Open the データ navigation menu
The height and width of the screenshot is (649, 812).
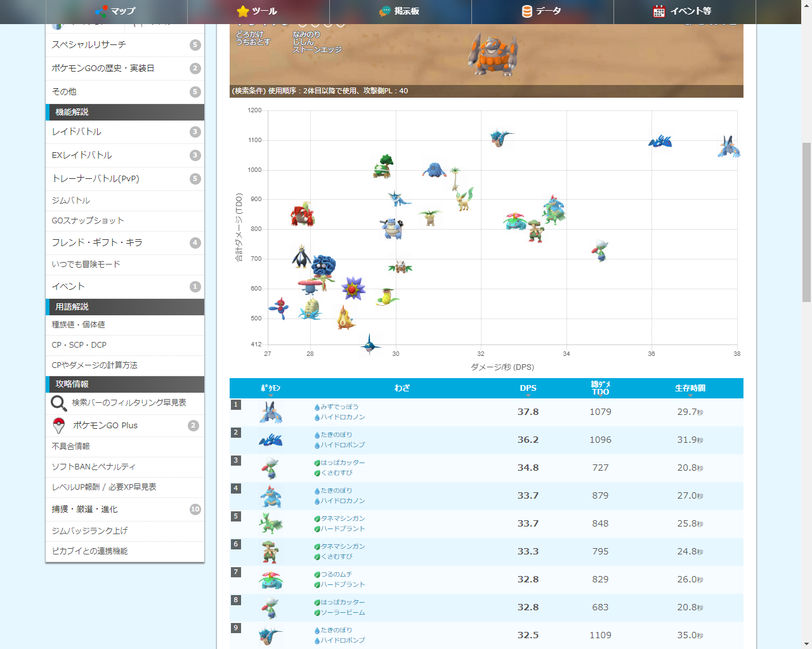click(542, 11)
